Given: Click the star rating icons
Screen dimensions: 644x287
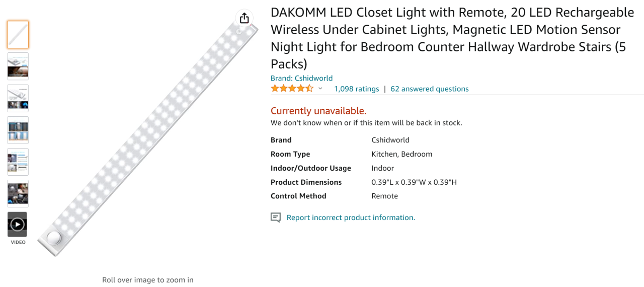Looking at the screenshot, I should [x=292, y=89].
